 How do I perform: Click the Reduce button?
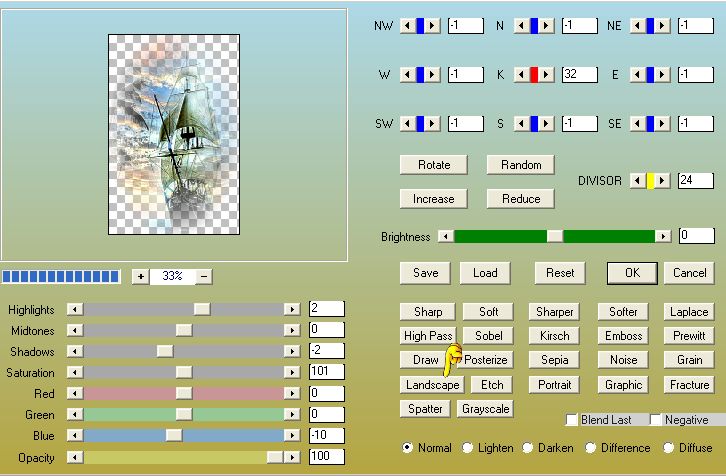(x=521, y=199)
